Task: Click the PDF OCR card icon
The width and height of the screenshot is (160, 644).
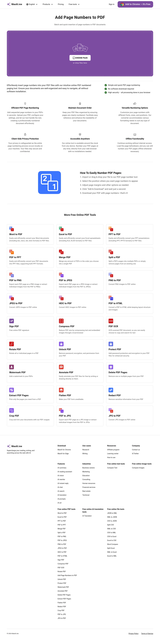Action: coord(111,321)
